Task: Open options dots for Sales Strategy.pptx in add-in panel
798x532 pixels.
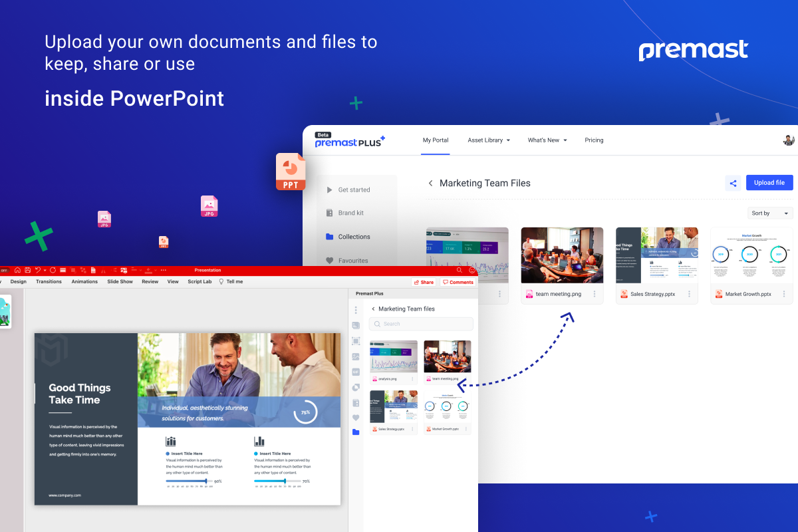Action: tap(412, 430)
